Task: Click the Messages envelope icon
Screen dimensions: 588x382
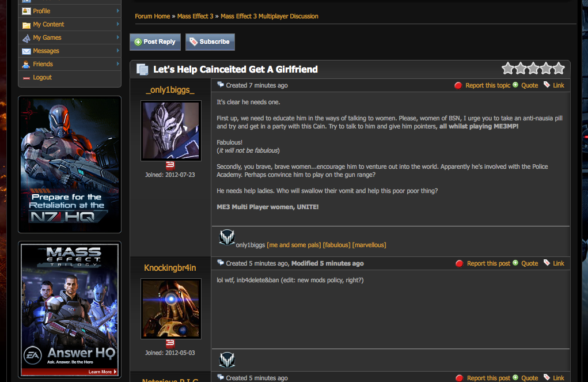Action: 26,51
